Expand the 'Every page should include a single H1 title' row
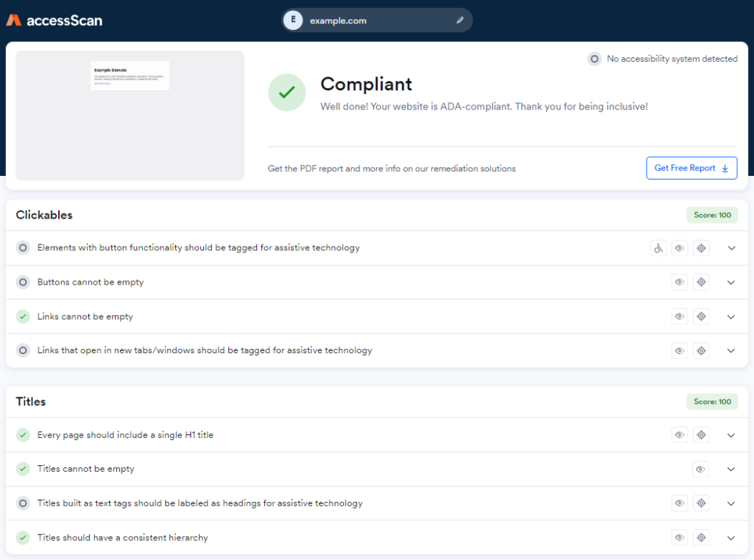 point(731,435)
